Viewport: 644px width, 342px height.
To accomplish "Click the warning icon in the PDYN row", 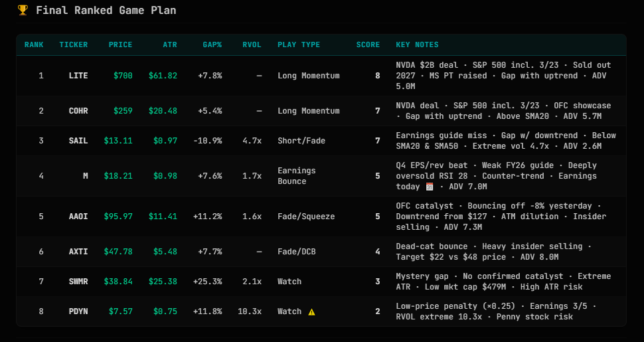I will [x=312, y=311].
